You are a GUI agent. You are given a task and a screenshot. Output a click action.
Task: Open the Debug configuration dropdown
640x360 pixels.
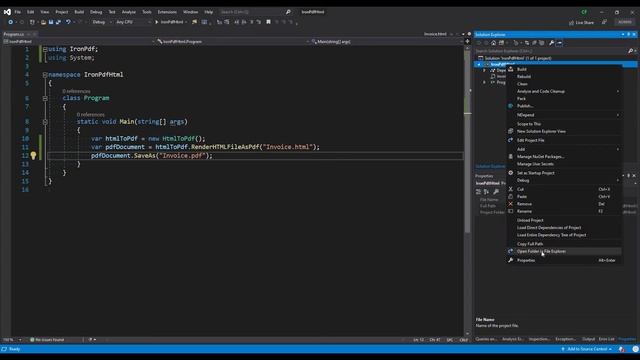(x=102, y=22)
